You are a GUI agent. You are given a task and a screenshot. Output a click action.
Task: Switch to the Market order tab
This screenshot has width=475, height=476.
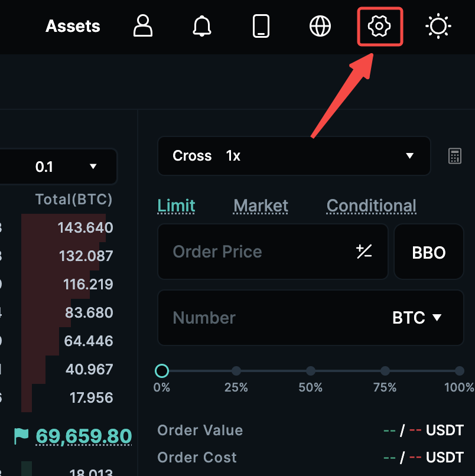point(261,206)
